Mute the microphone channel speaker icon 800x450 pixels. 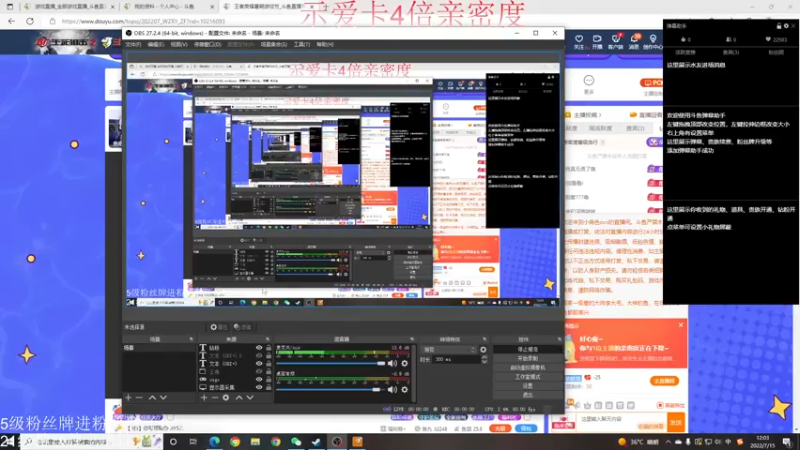[392, 363]
